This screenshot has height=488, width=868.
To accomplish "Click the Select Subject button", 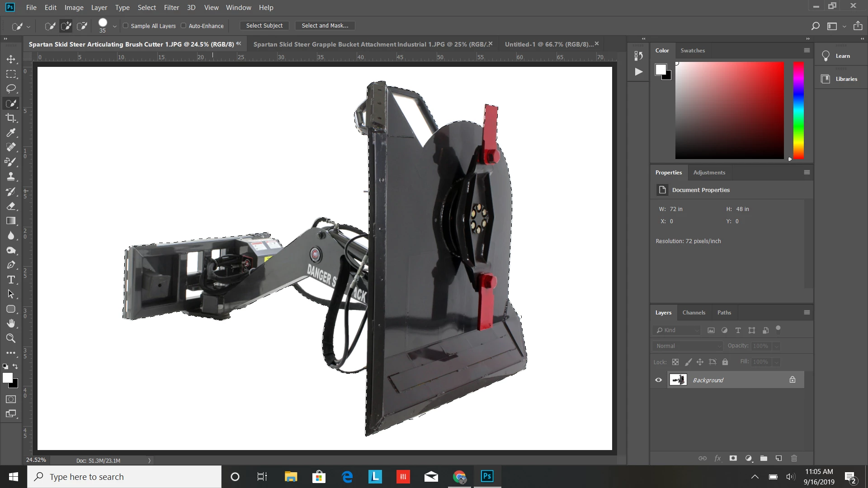I will pos(264,26).
